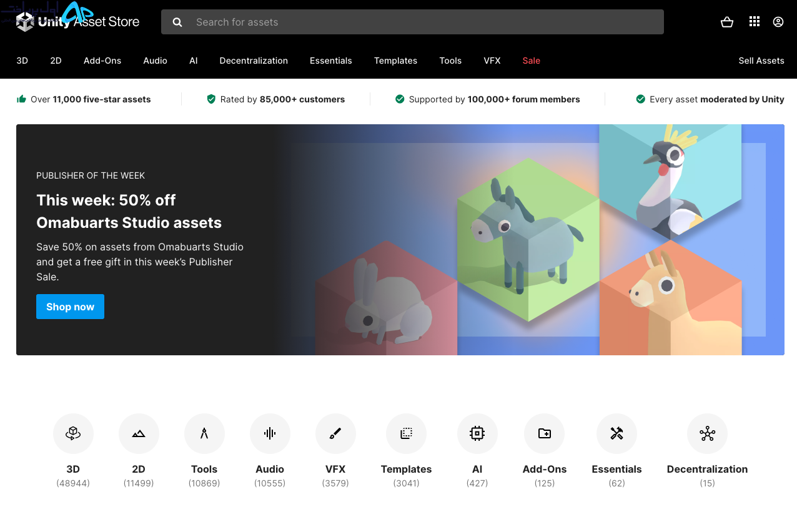
Task: Click the (48944) count under 3D
Action: tap(73, 483)
